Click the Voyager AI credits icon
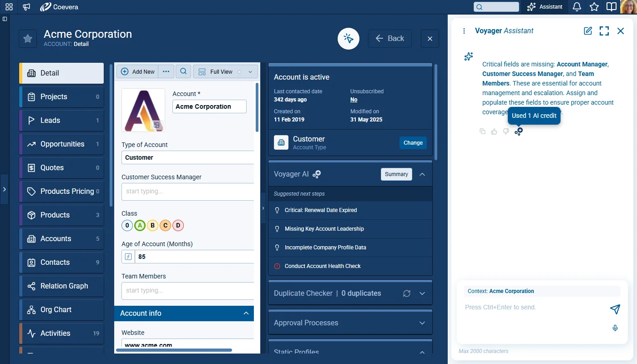This screenshot has width=637, height=364. point(317,174)
